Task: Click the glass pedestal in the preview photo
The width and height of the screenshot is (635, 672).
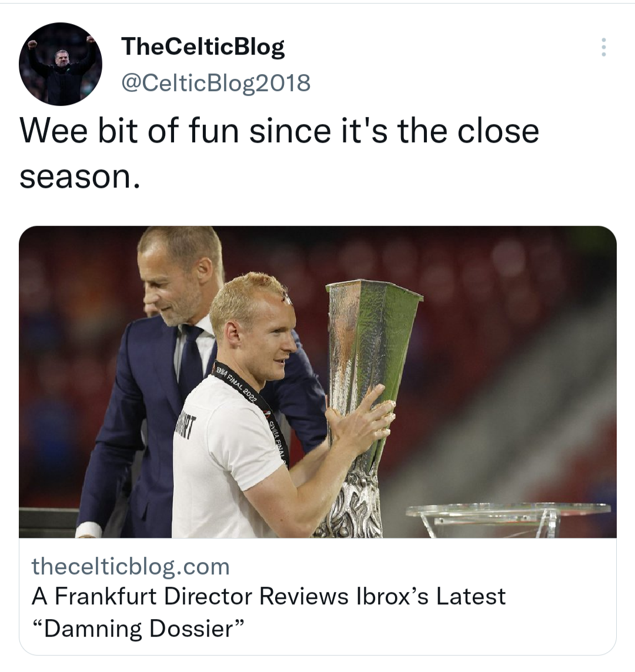Action: 508,519
